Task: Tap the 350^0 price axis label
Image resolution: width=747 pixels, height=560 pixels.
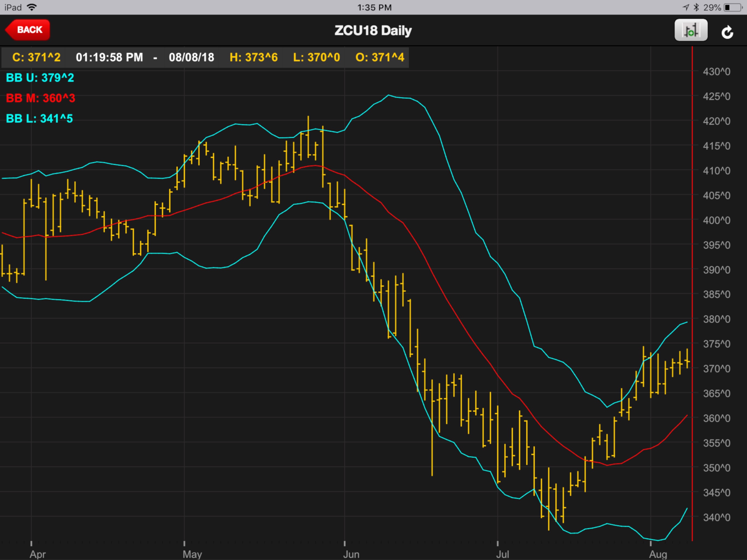Action: (x=717, y=468)
